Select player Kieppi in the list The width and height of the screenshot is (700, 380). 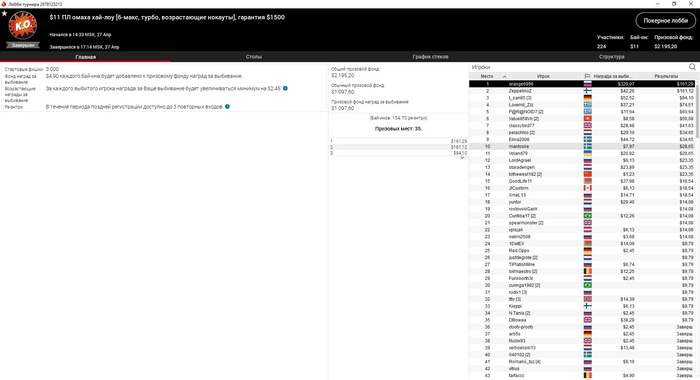(582, 306)
